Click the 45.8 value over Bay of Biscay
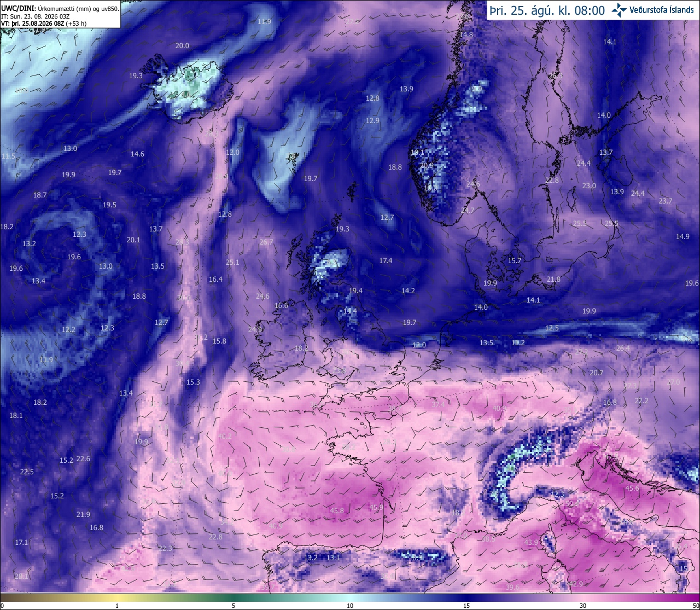The height and width of the screenshot is (610, 700). point(337,511)
